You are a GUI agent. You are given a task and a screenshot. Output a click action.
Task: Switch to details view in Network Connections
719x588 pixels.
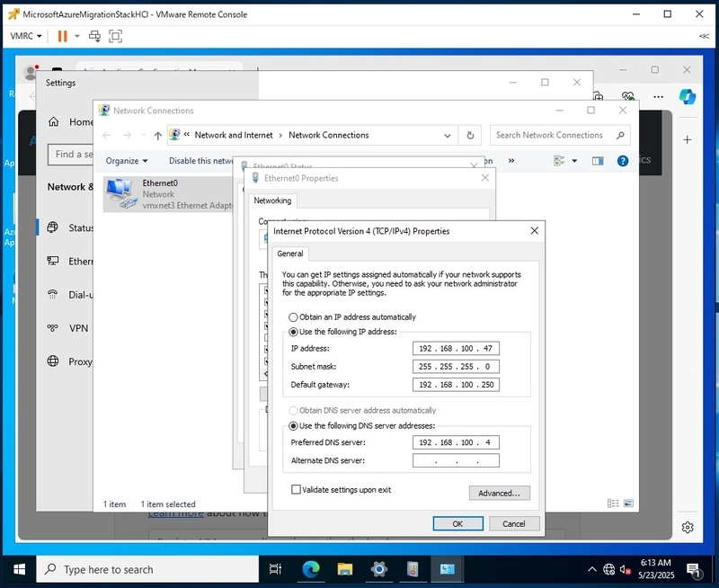(613, 503)
